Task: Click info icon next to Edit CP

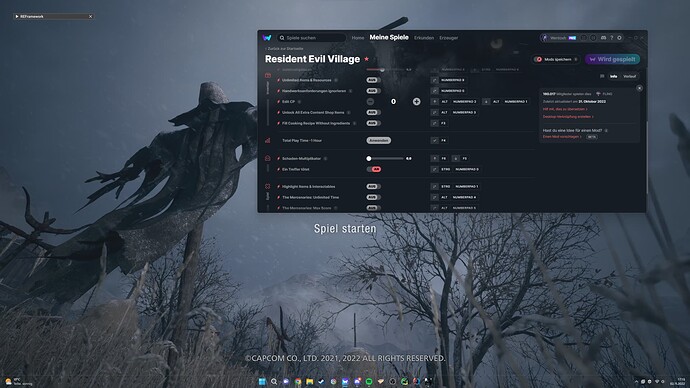Action: [299, 102]
